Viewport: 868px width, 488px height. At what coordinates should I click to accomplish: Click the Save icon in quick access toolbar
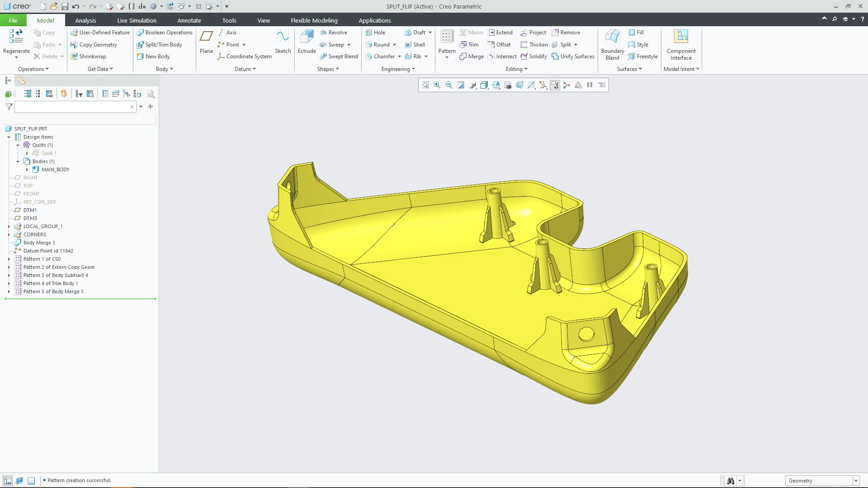click(65, 6)
